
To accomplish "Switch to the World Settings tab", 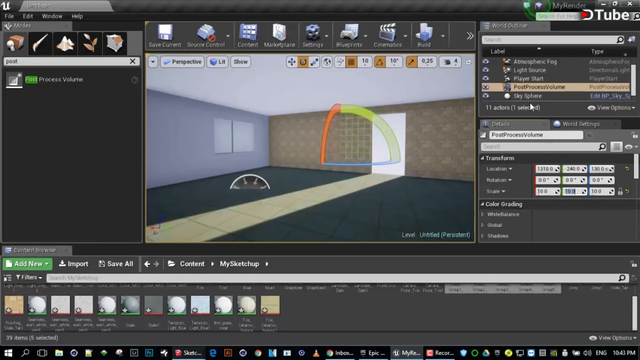I will [581, 124].
